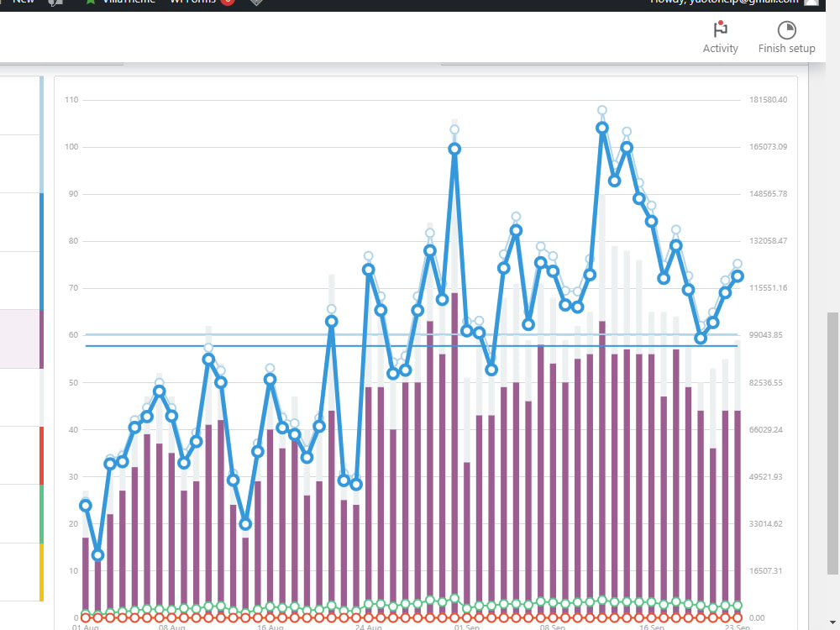Select the red legend stripe
The height and width of the screenshot is (630, 840).
coord(42,456)
